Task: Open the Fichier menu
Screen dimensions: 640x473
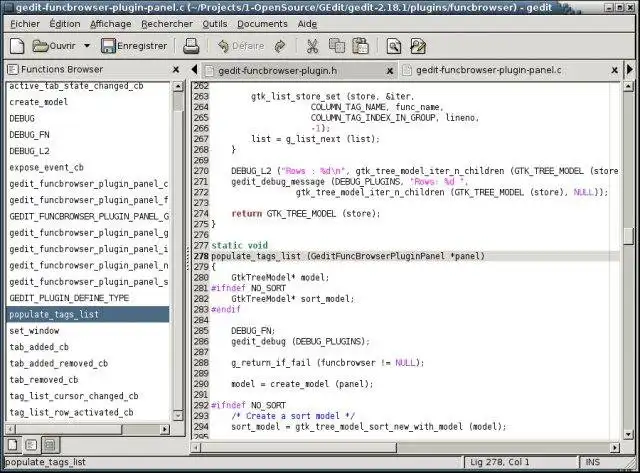Action: coord(25,24)
